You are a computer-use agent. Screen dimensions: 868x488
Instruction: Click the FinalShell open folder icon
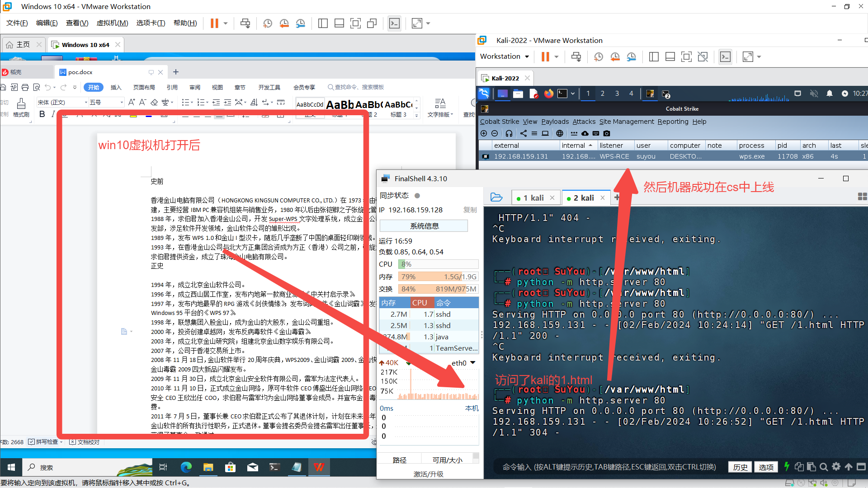click(496, 197)
